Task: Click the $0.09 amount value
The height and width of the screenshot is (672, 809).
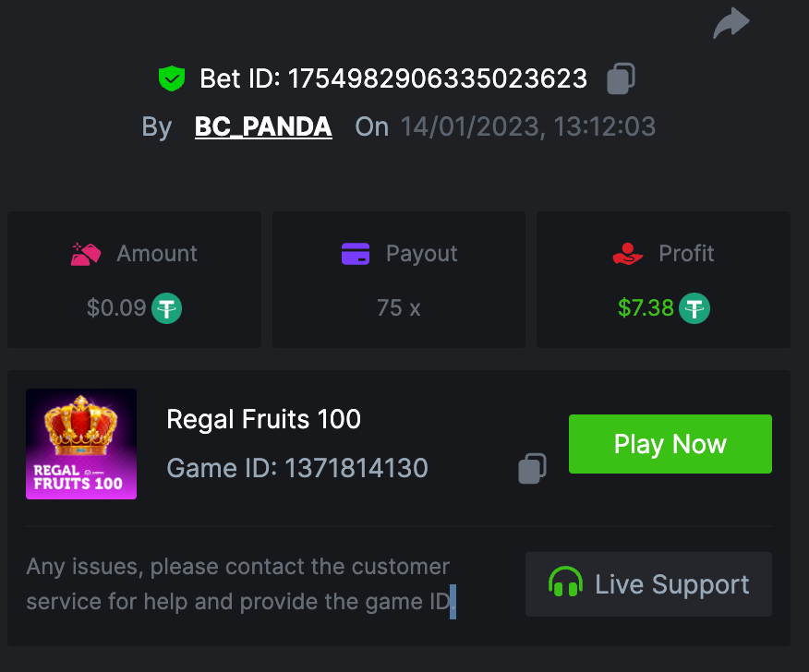Action: point(116,307)
